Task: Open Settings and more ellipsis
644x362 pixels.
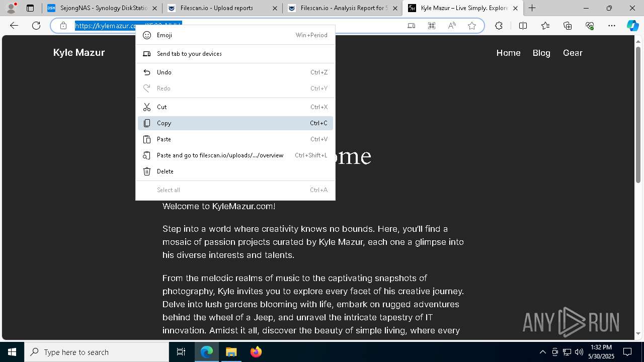Action: pos(612,26)
